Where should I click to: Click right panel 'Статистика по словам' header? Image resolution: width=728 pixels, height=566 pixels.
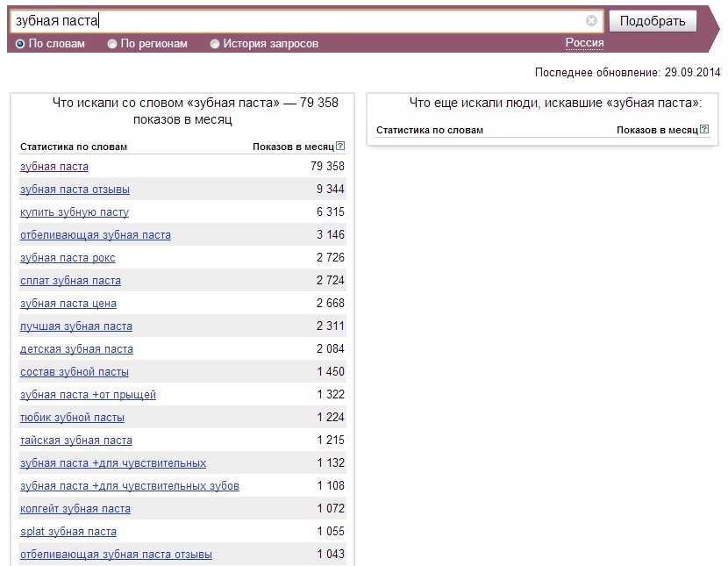tap(430, 130)
